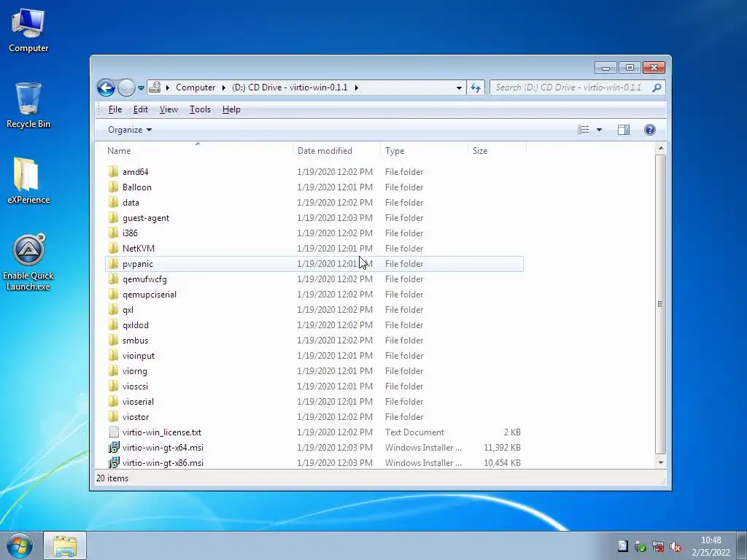This screenshot has height=560, width=747.
Task: Click the vioinput folder name
Action: click(138, 356)
